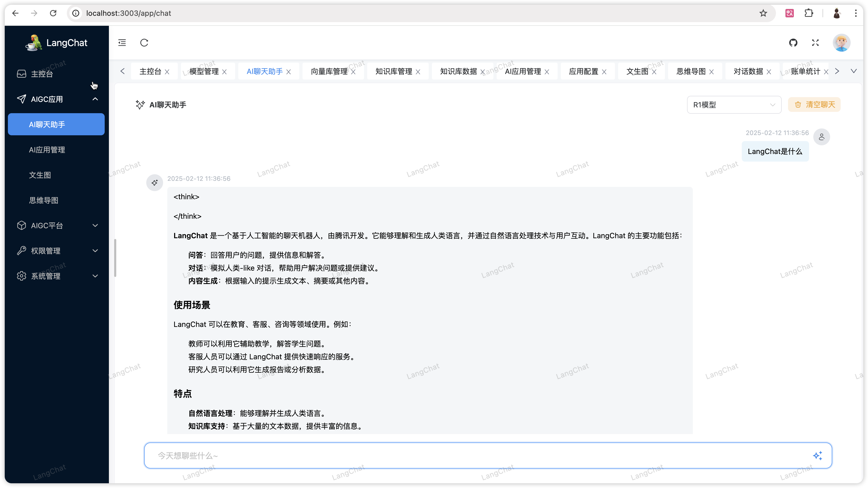Toggle fullscreen with the expand icon
868x488 pixels.
tap(815, 43)
